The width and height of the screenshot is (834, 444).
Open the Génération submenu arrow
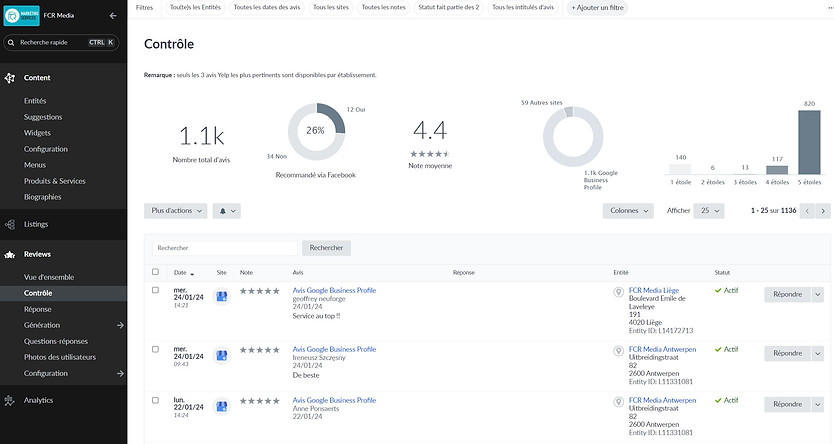click(120, 325)
